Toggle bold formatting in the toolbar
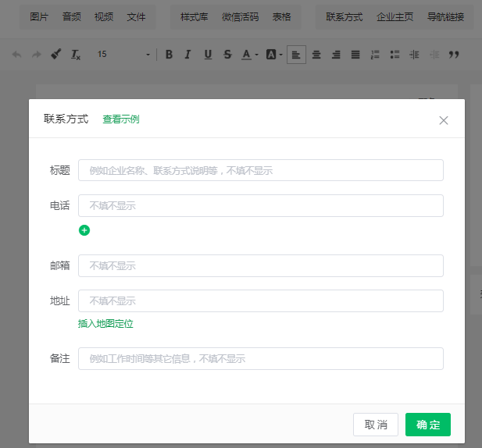This screenshot has height=448, width=482. click(x=169, y=55)
